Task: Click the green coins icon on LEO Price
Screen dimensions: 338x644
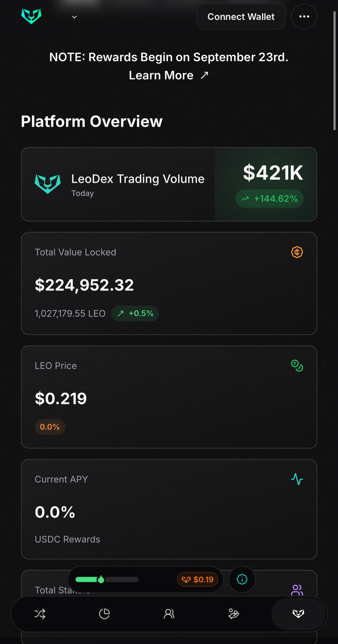Action: pos(297,366)
